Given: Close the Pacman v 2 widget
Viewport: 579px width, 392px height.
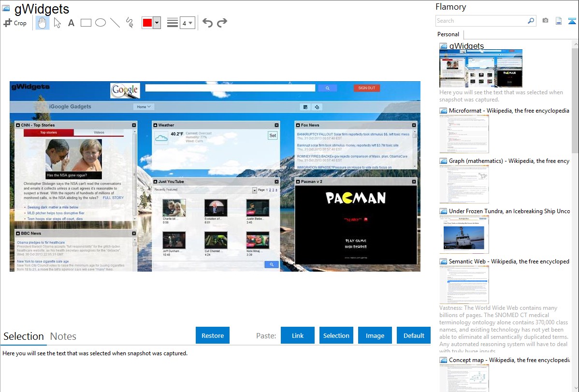Looking at the screenshot, I should [x=414, y=182].
